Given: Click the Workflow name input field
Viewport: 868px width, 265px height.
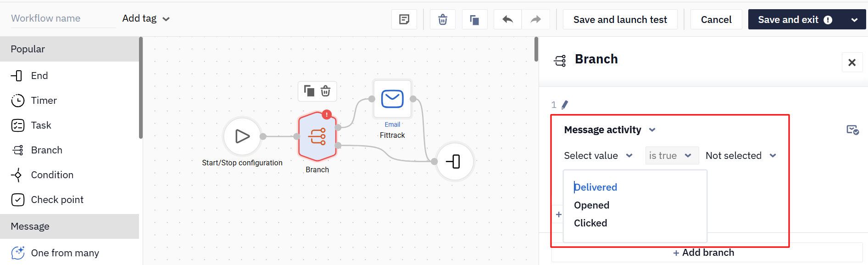Looking at the screenshot, I should (x=63, y=18).
